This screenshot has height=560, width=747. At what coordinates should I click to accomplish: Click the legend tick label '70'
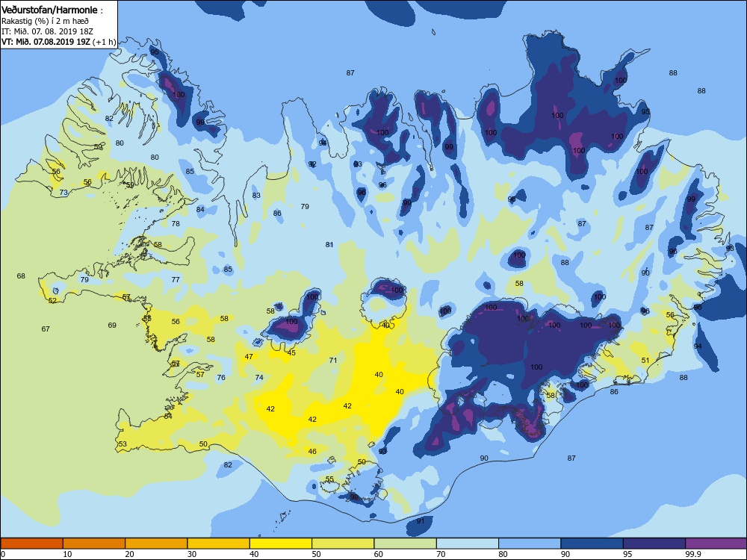(x=441, y=554)
